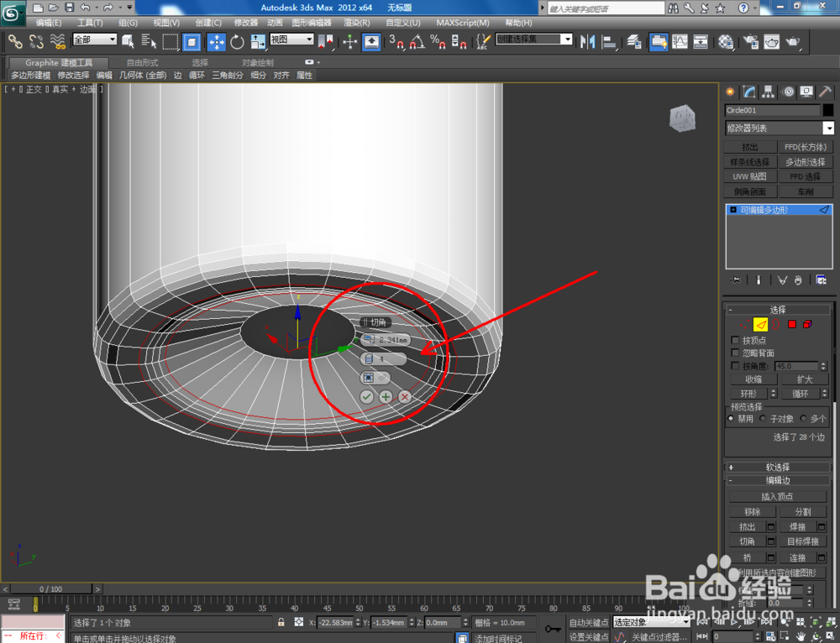
Task: Open the 工具(T) menu
Action: [90, 23]
